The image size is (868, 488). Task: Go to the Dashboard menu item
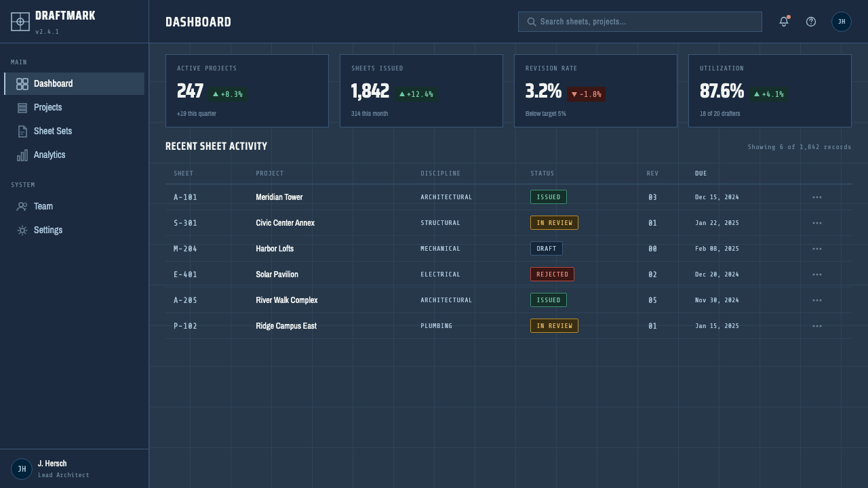(75, 84)
